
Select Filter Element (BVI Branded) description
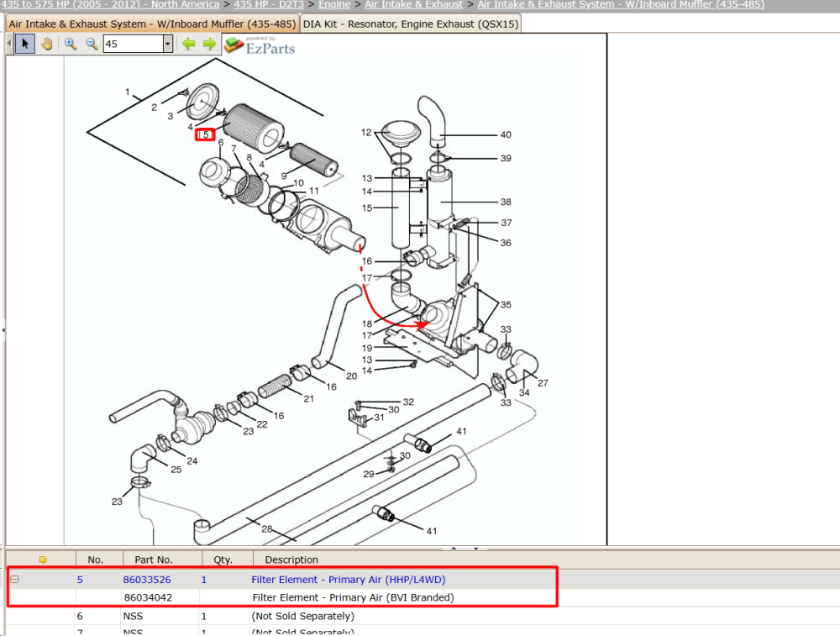tap(353, 597)
